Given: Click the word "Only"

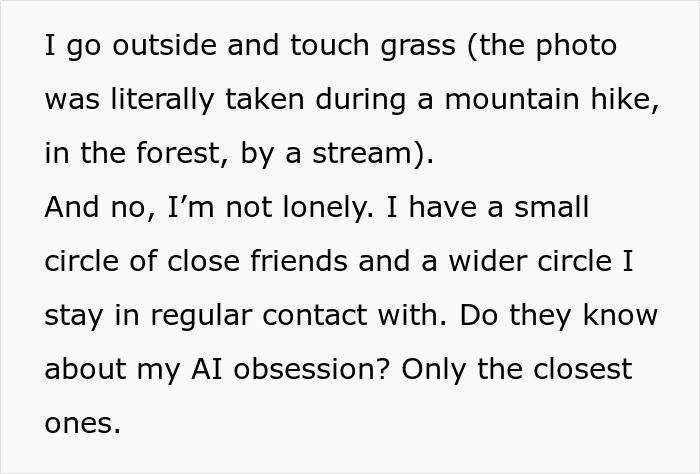Looking at the screenshot, I should (433, 370).
